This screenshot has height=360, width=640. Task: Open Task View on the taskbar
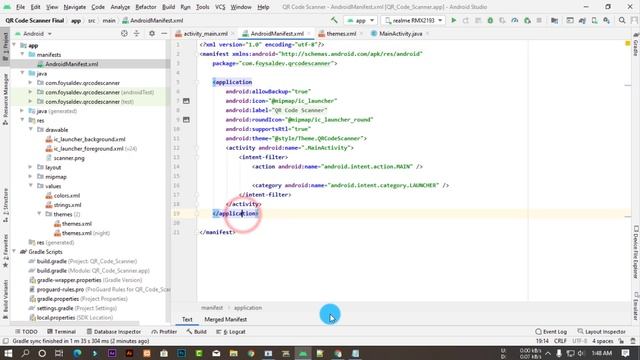(x=59, y=353)
